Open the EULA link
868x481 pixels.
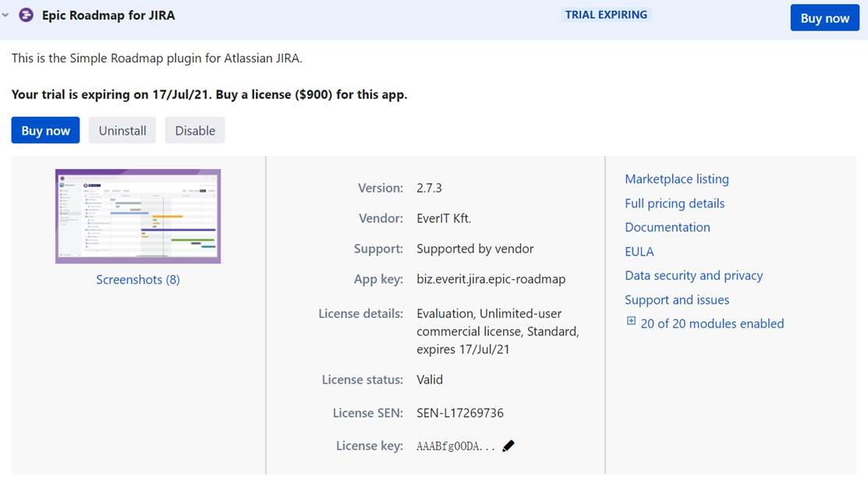pyautogui.click(x=639, y=251)
